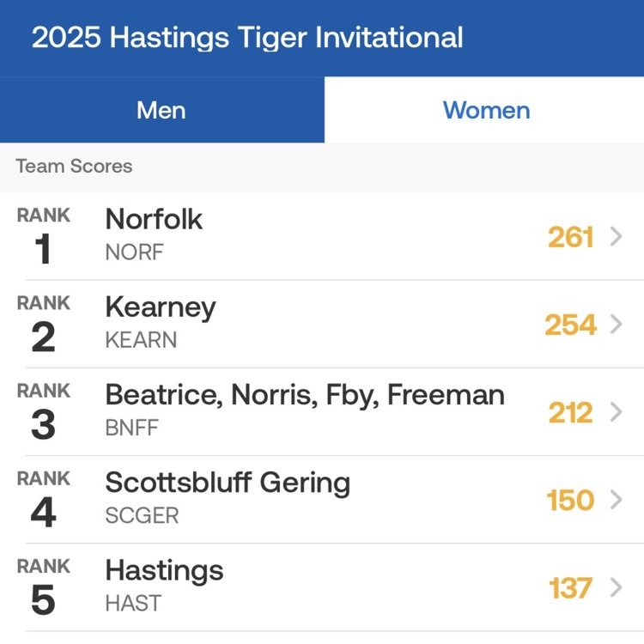This screenshot has width=644, height=644.
Task: Tap the chevron beside Hastings score
Action: (616, 588)
